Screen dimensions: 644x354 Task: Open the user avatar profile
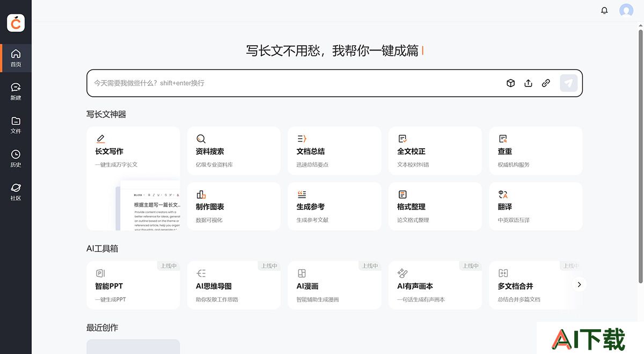pos(626,10)
